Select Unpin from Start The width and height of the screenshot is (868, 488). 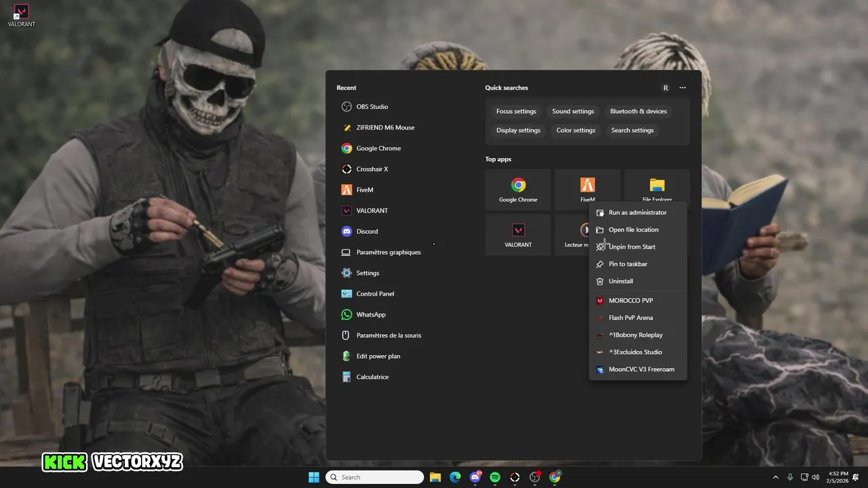pos(638,247)
